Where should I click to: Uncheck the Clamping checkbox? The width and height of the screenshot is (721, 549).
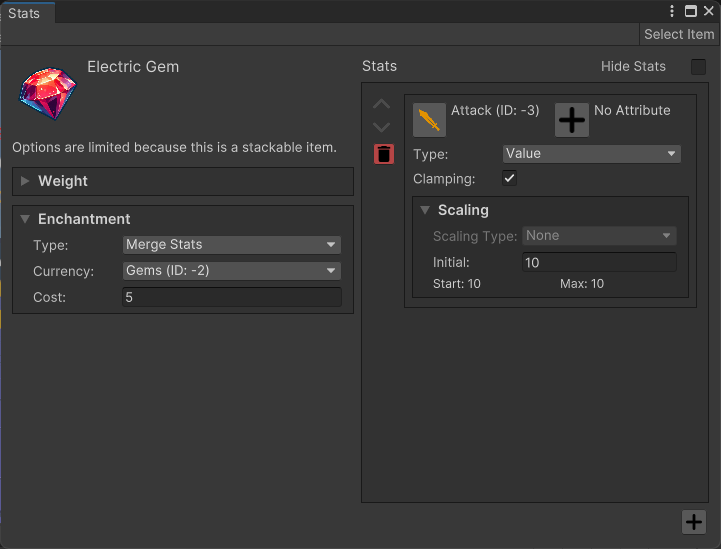pyautogui.click(x=510, y=178)
